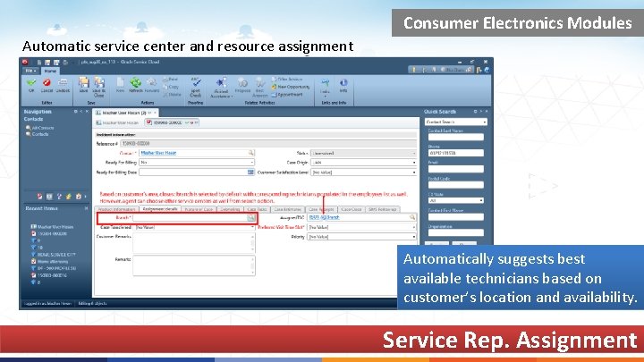Click Copy in the Actions group
644x362 pixels.
(x=171, y=87)
